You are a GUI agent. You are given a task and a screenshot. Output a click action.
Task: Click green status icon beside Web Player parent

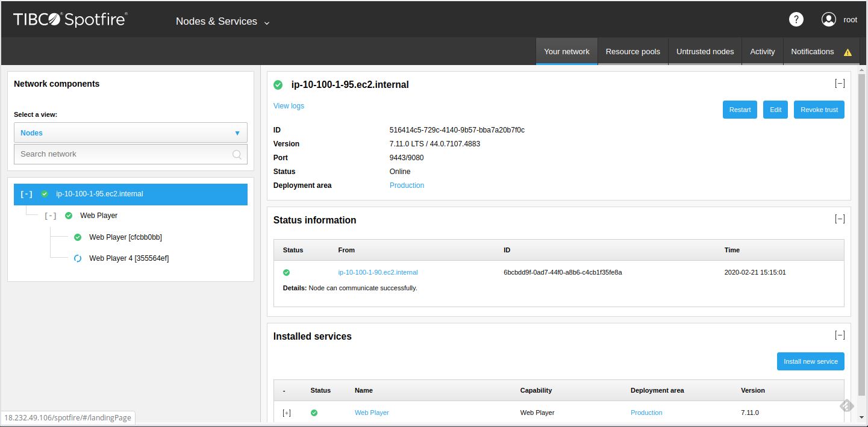click(x=69, y=216)
